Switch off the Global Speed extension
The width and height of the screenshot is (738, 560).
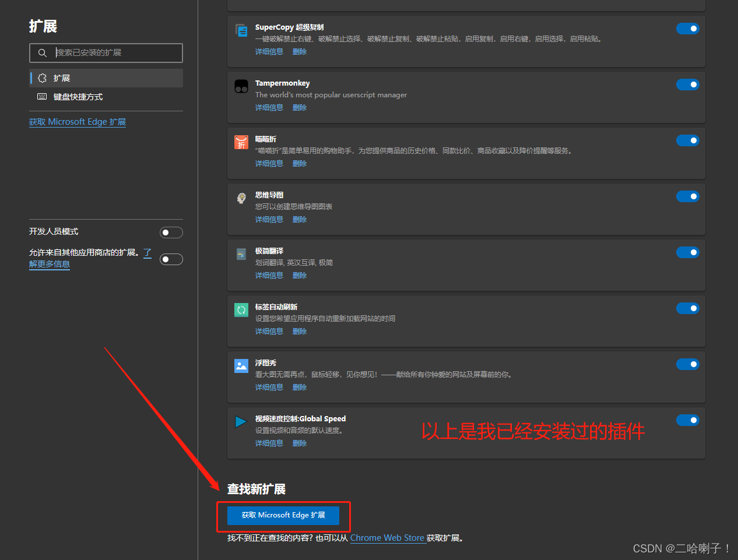[688, 420]
